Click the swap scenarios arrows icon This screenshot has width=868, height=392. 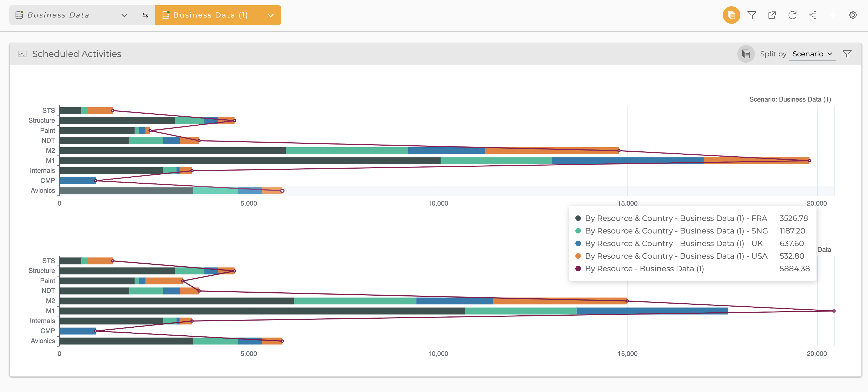tap(145, 15)
